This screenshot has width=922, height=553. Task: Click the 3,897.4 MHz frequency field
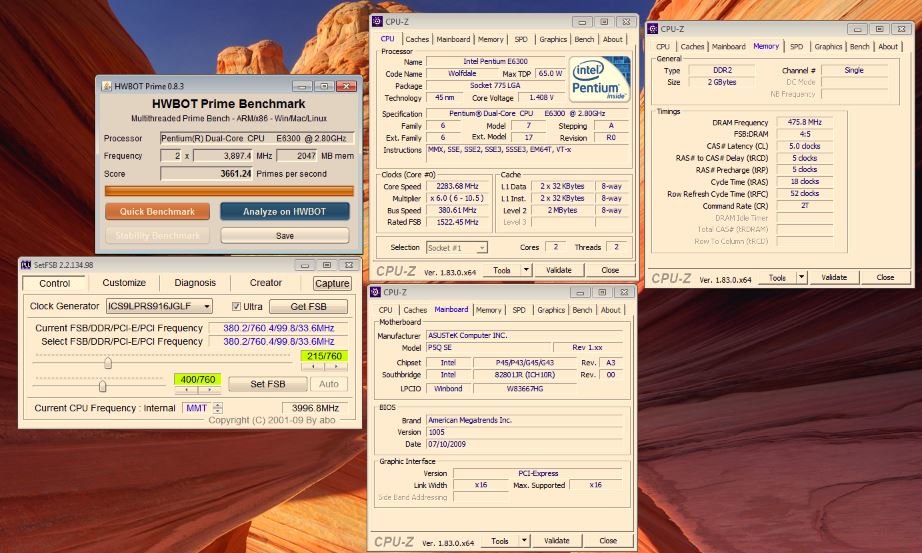click(x=223, y=156)
